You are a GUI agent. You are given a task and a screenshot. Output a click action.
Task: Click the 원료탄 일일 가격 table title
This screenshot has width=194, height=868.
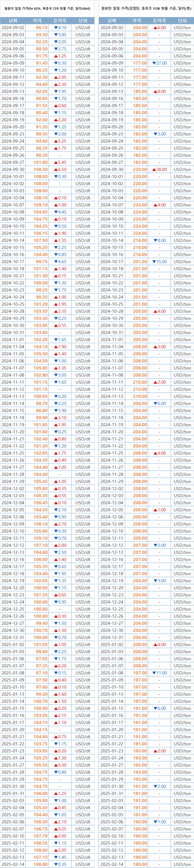point(146,8)
